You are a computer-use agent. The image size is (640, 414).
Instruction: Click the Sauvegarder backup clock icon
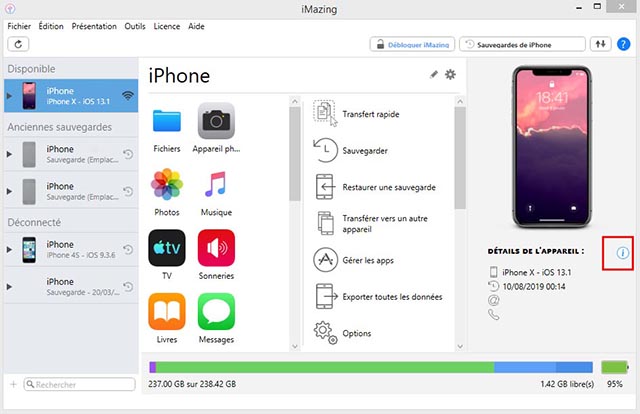(x=325, y=150)
